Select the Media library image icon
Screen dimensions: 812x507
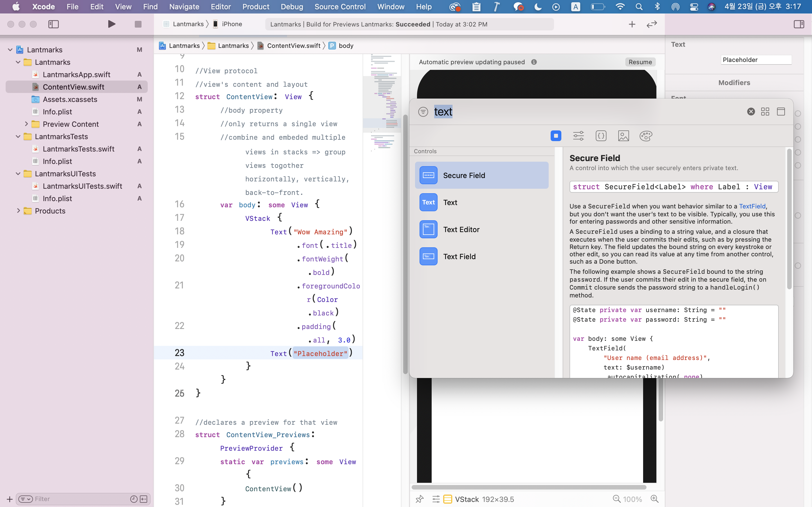coord(623,136)
